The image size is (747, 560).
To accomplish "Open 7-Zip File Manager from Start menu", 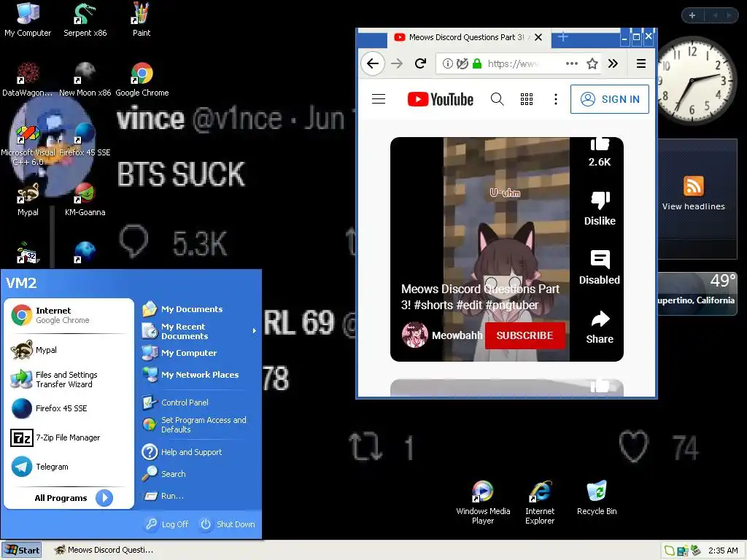I will point(69,437).
